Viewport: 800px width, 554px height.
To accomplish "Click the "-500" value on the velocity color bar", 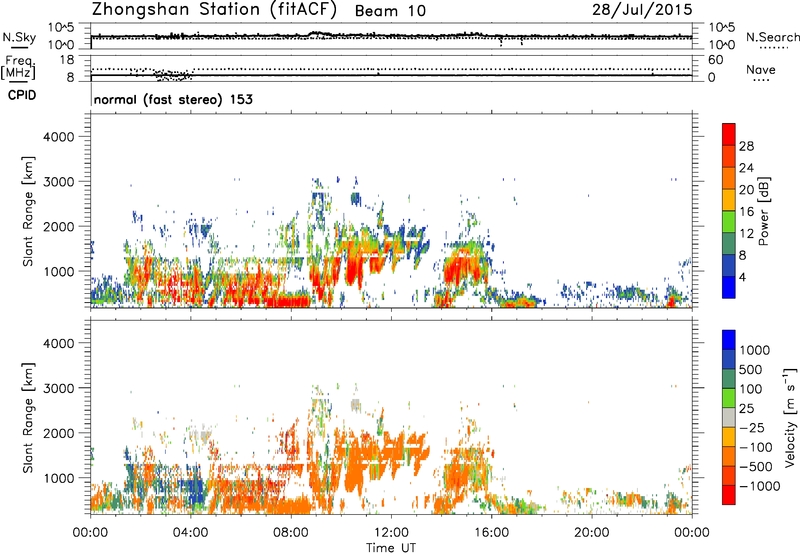I will [x=756, y=467].
